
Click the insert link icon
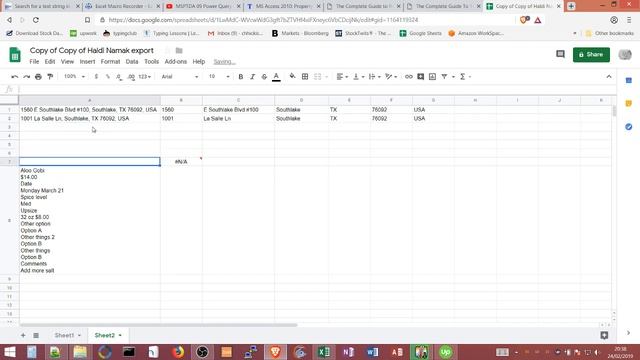(409, 77)
